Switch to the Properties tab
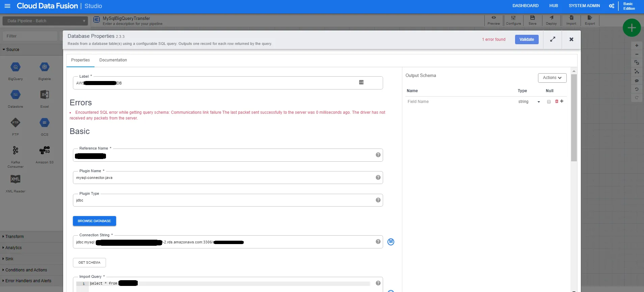Image resolution: width=644 pixels, height=292 pixels. point(80,60)
